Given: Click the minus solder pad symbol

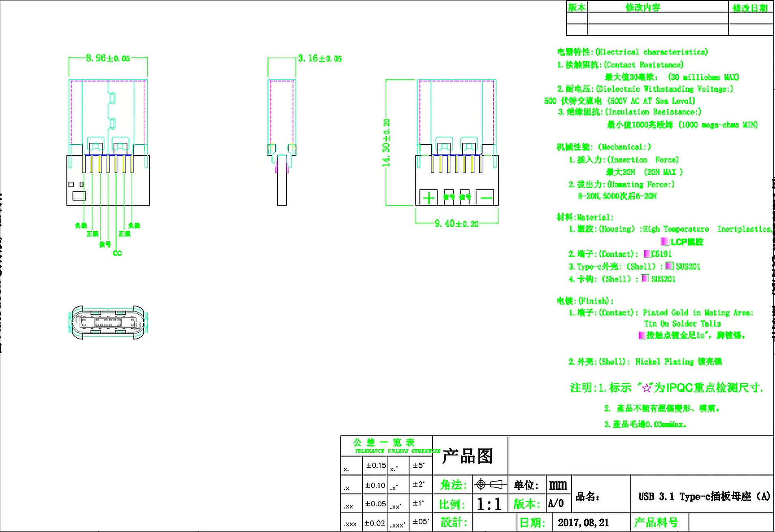Looking at the screenshot, I should point(486,197).
